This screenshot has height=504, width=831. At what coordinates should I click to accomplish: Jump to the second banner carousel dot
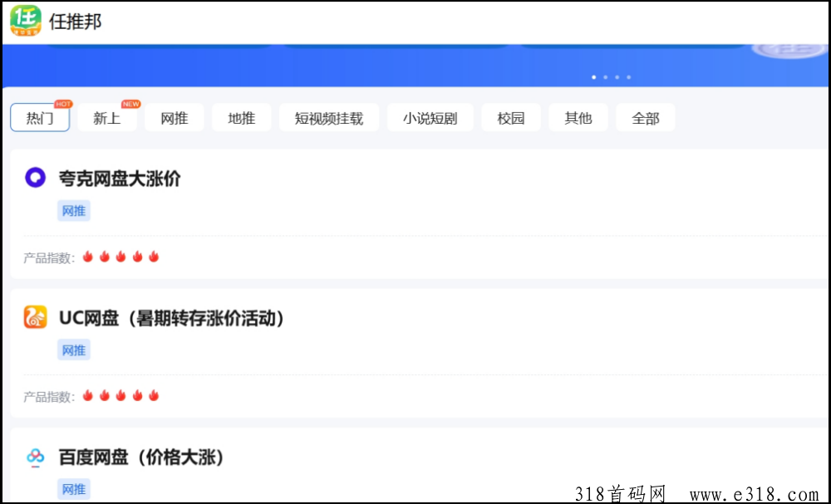point(605,77)
